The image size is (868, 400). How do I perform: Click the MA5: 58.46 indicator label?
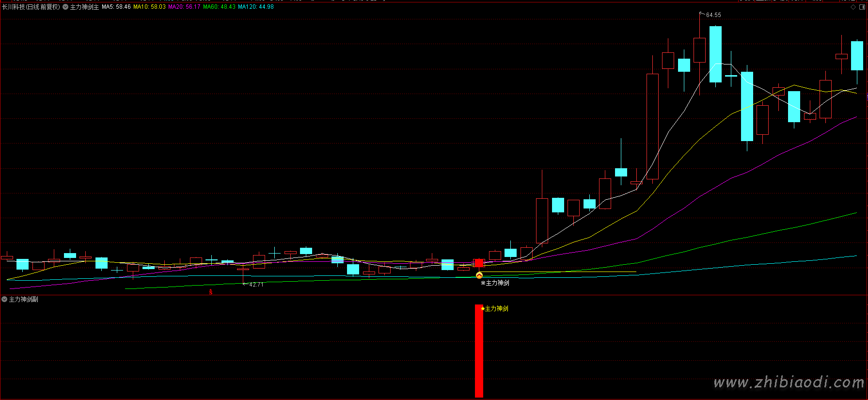pos(116,7)
